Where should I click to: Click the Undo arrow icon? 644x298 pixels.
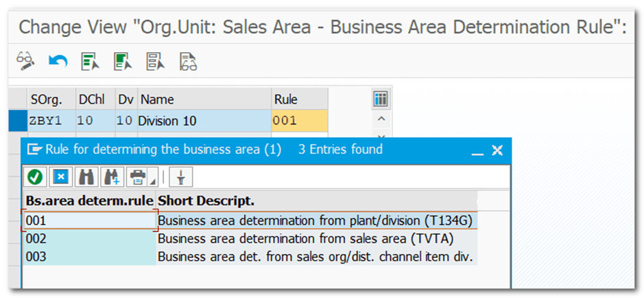(58, 61)
